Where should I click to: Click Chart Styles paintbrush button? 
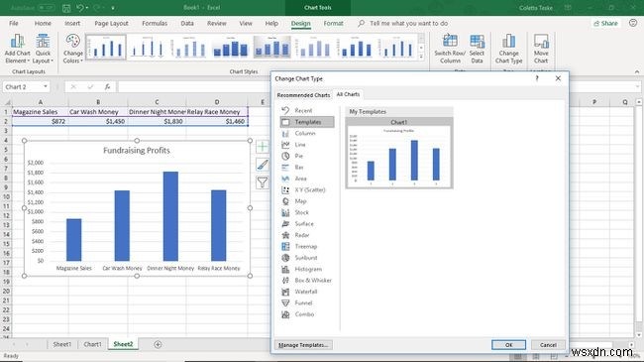tap(263, 165)
